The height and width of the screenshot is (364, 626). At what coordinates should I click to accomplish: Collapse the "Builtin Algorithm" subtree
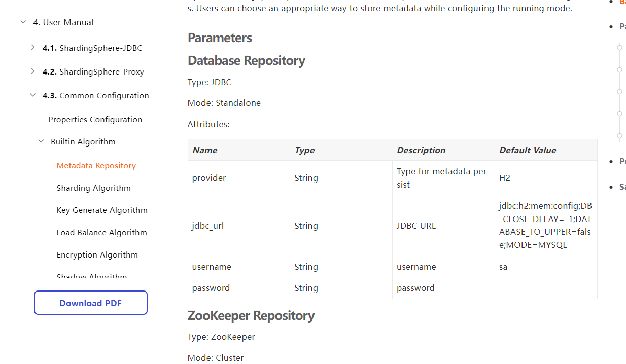tap(41, 141)
